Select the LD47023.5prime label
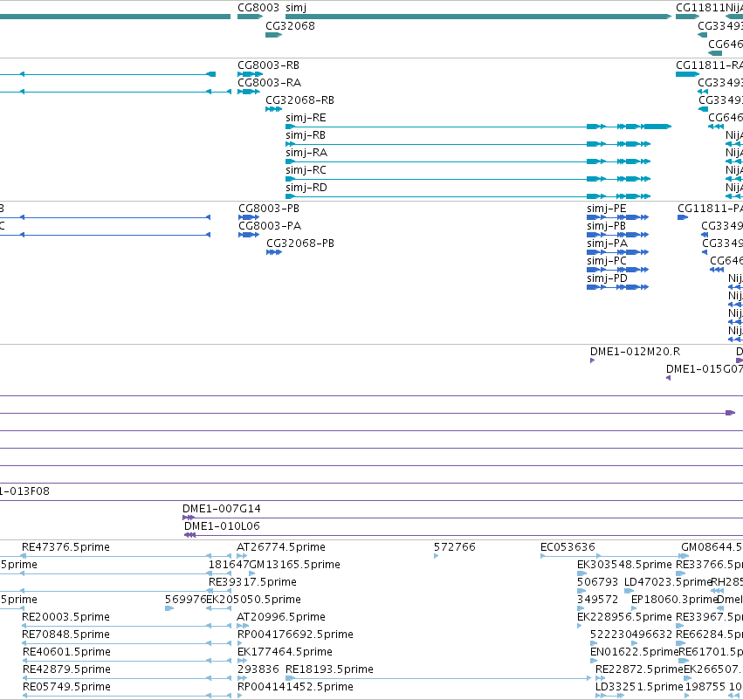 (x=668, y=582)
